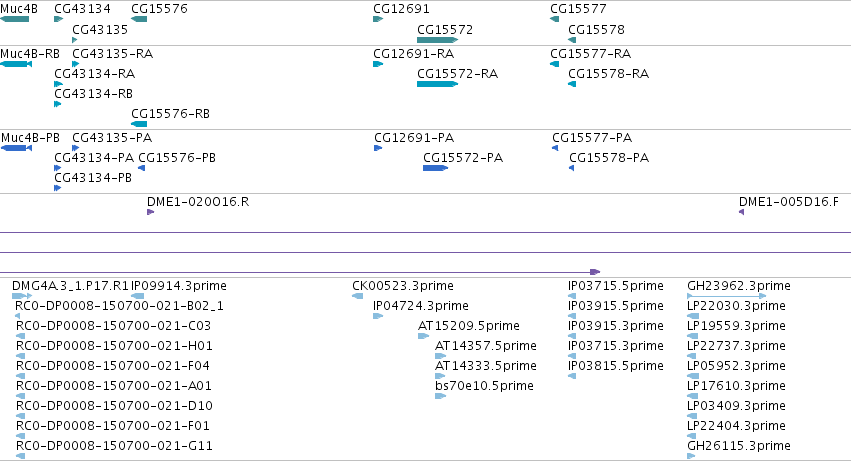The width and height of the screenshot is (851, 461).
Task: Select the DME1-020O16.R marker arrow
Action: pos(150,212)
